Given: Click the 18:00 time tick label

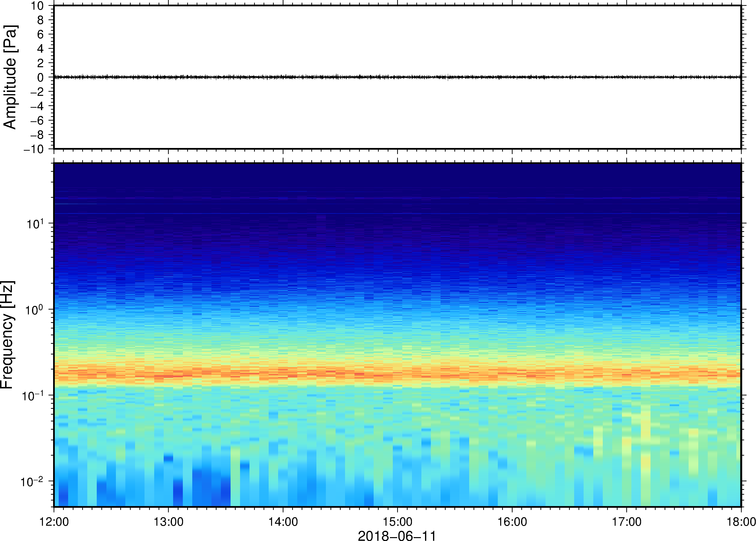Looking at the screenshot, I should (x=741, y=522).
